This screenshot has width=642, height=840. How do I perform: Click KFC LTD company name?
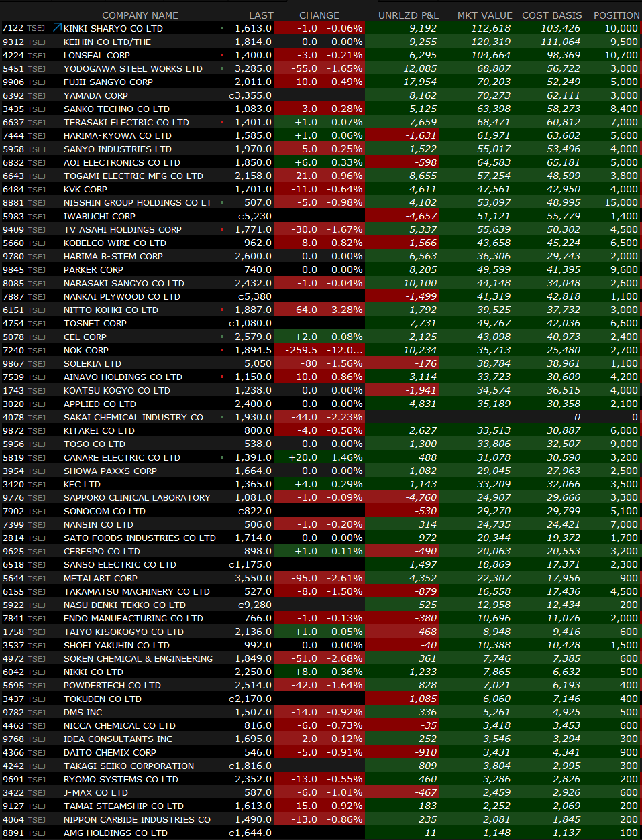pyautogui.click(x=82, y=484)
